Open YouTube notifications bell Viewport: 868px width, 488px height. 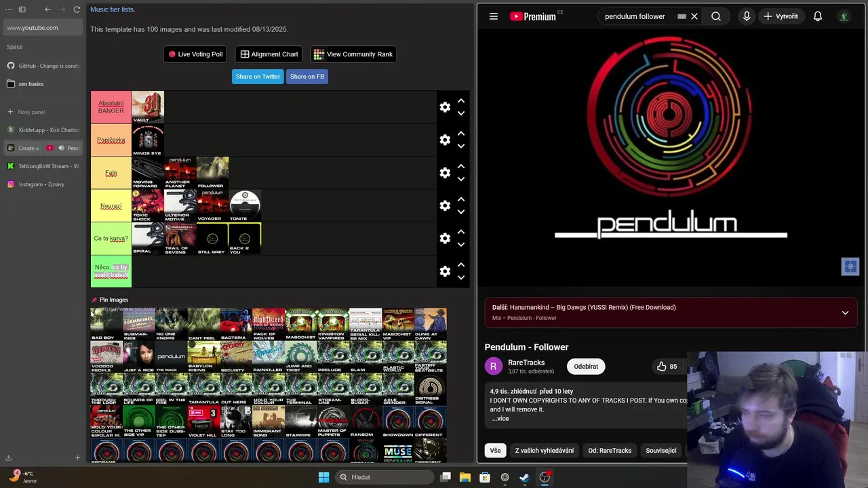(818, 16)
